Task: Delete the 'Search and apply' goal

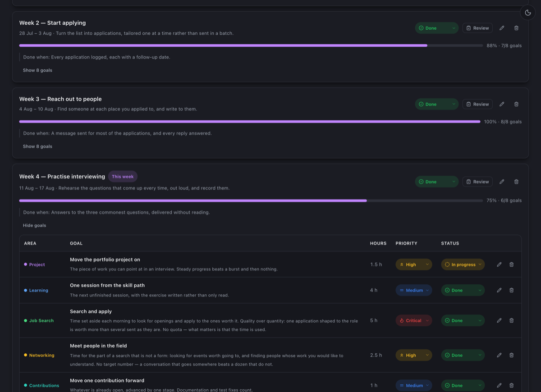Action: point(511,320)
